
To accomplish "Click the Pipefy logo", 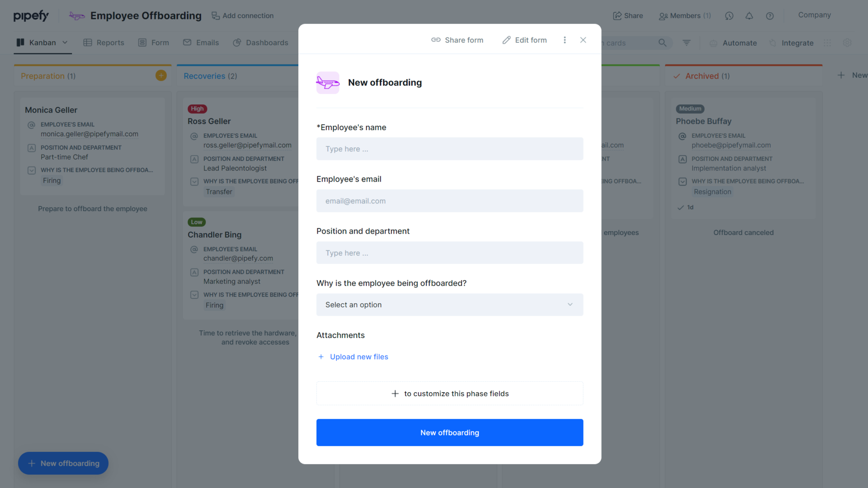I will pos(31,15).
